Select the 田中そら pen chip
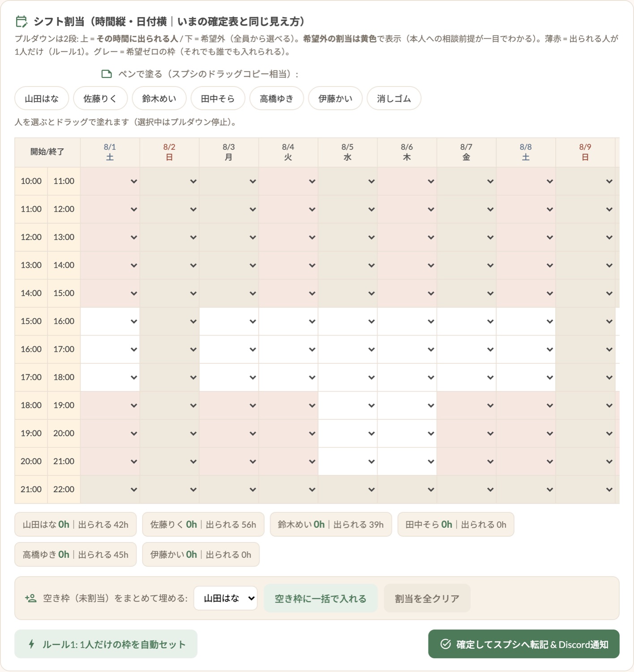 pyautogui.click(x=218, y=99)
